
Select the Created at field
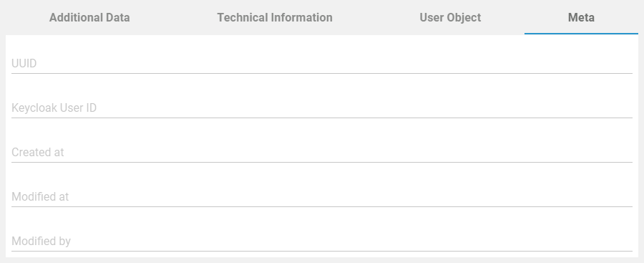click(x=322, y=153)
